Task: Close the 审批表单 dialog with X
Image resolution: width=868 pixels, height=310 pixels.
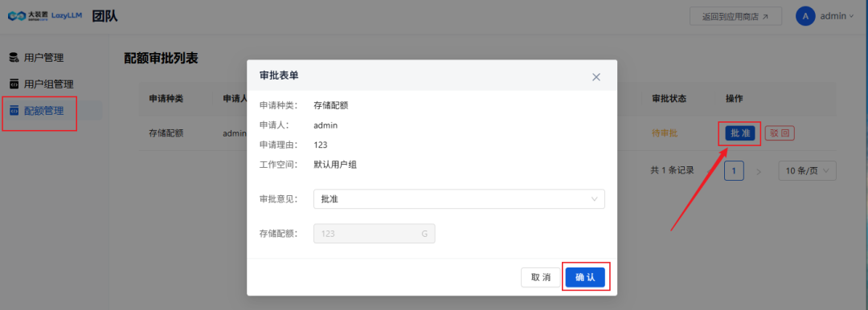Action: 596,77
